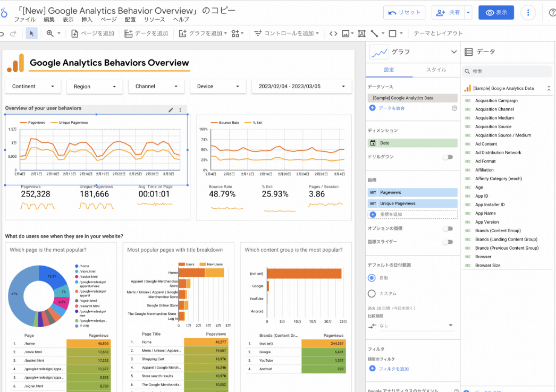
Task: Open the ファイル menu
Action: pyautogui.click(x=25, y=20)
